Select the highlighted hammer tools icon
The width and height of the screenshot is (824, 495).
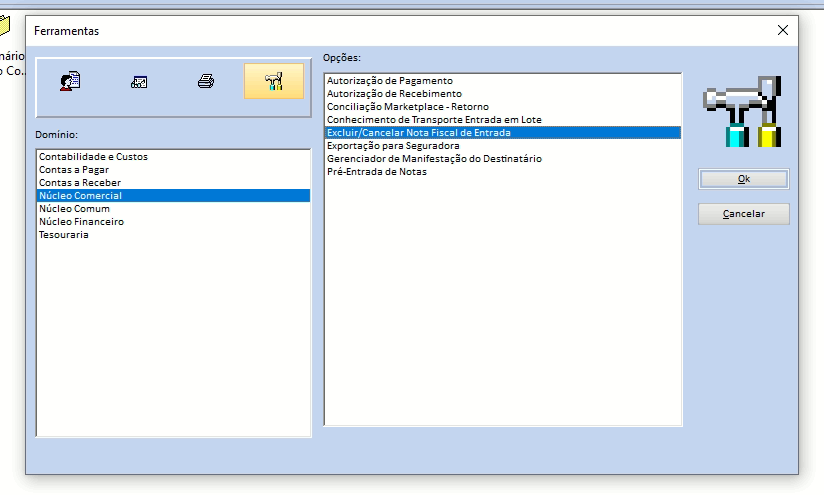(274, 81)
